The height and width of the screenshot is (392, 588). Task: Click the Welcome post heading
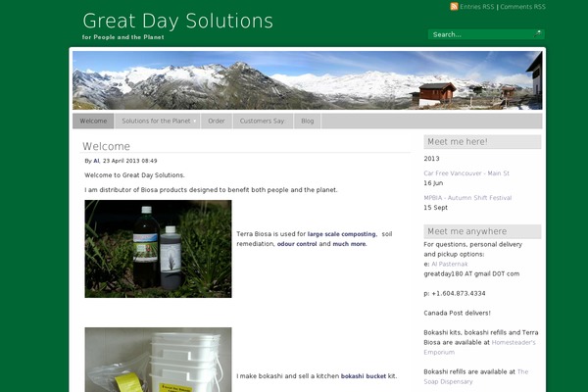pos(106,146)
